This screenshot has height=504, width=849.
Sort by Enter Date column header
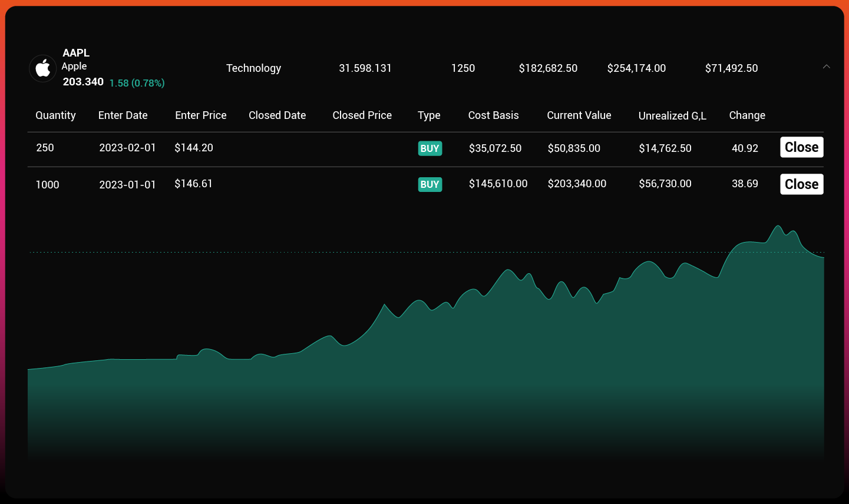123,115
